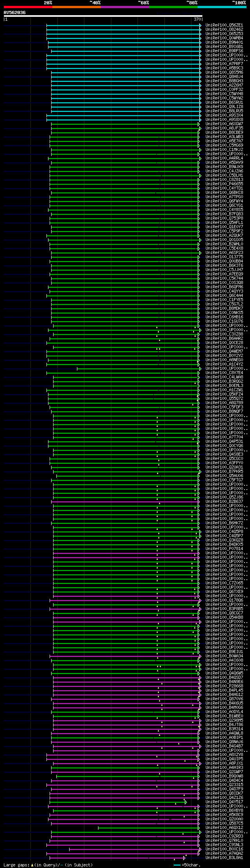Select the UniRef100_B8BGH3 label
The width and height of the screenshot is (250, 868).
pos(224,81)
